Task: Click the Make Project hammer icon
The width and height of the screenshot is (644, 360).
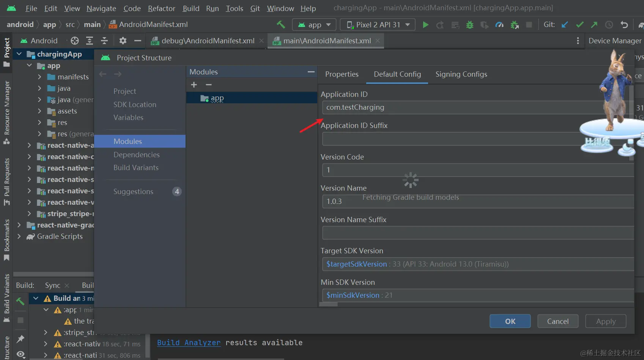Action: 281,25
